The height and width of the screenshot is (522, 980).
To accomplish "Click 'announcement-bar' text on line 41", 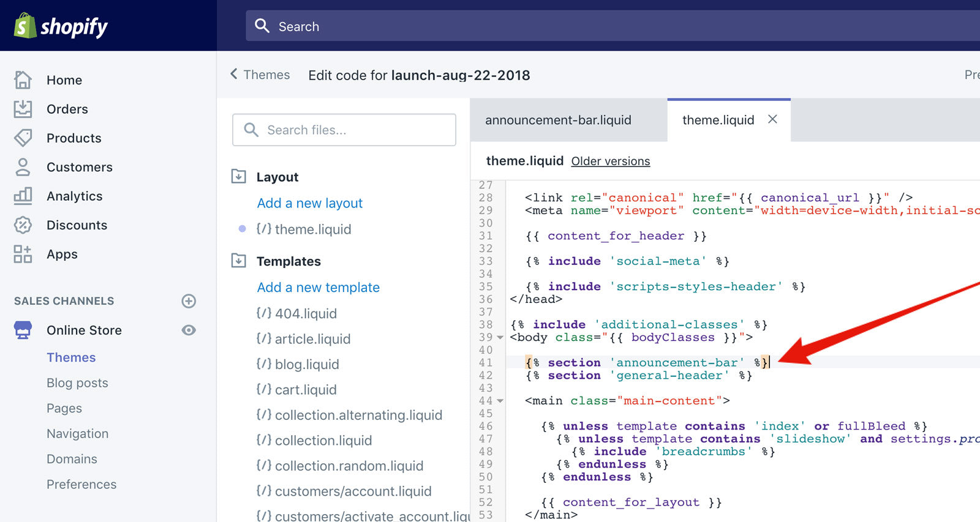I will tap(677, 363).
